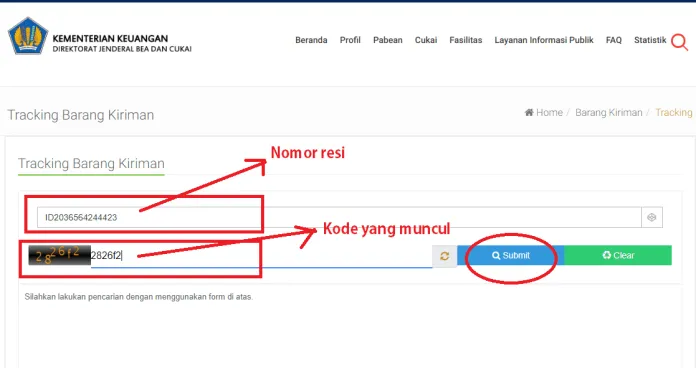Open the Pabean menu
Screen dimensions: 696x368
(x=388, y=40)
